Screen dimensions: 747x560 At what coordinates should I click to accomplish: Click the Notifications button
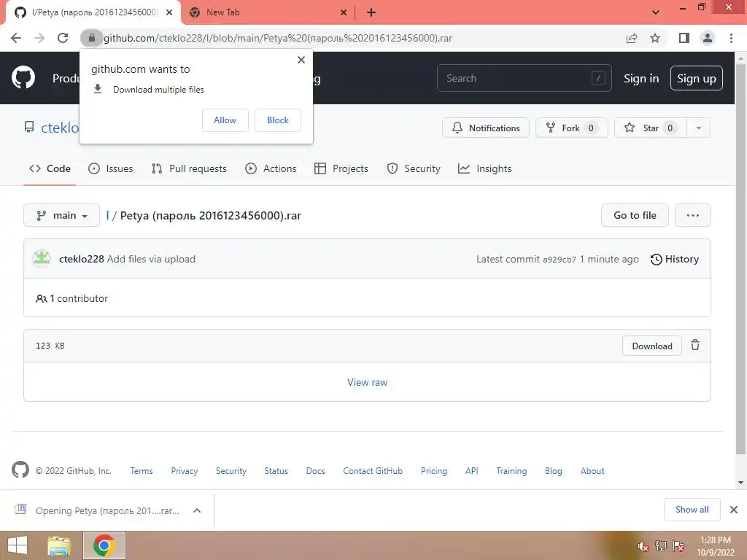[x=485, y=128]
